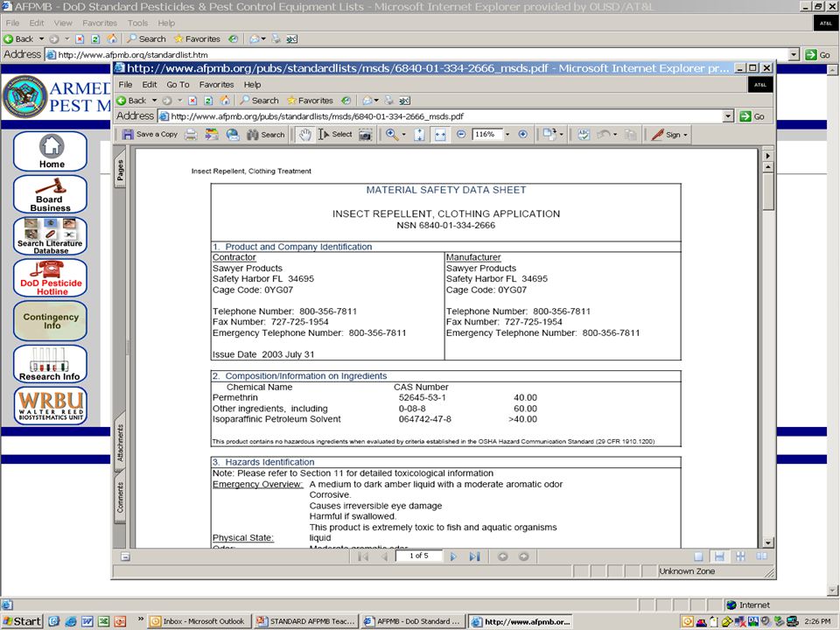Image resolution: width=840 pixels, height=630 pixels.
Task: Switch to AFPMB - DoD Standard taskbar item
Action: (x=412, y=621)
